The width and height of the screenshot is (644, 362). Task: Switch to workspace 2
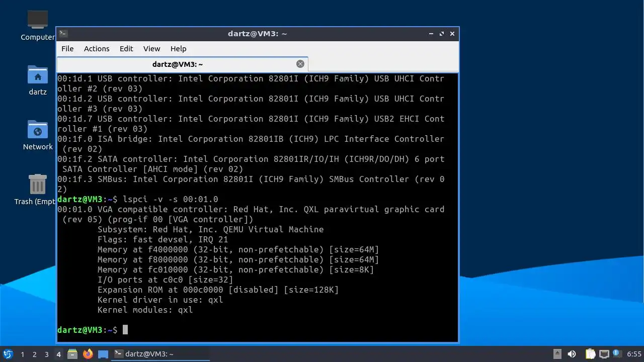tap(34, 354)
